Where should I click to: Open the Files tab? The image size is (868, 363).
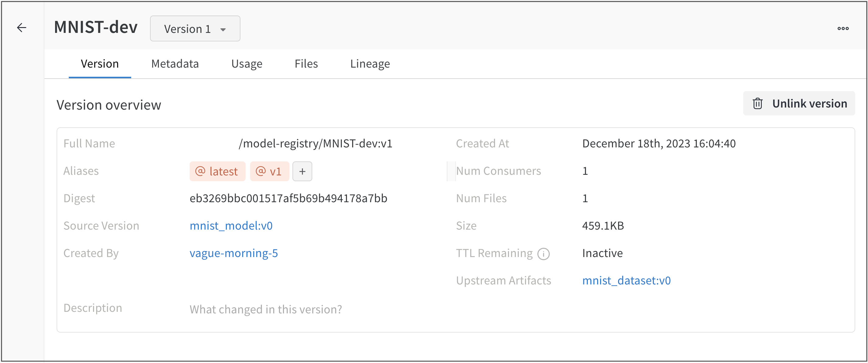click(306, 63)
